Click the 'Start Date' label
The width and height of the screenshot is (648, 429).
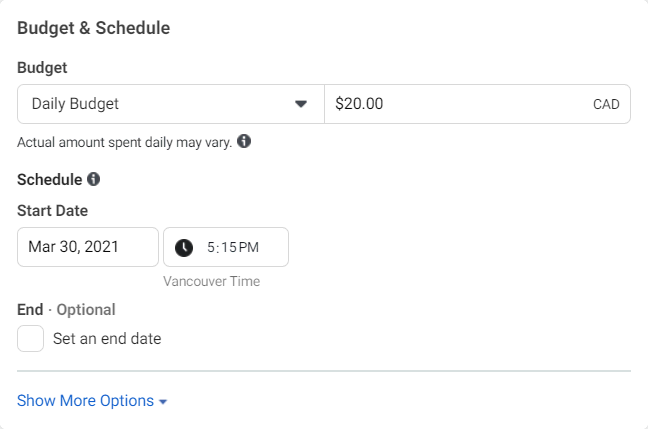52,211
